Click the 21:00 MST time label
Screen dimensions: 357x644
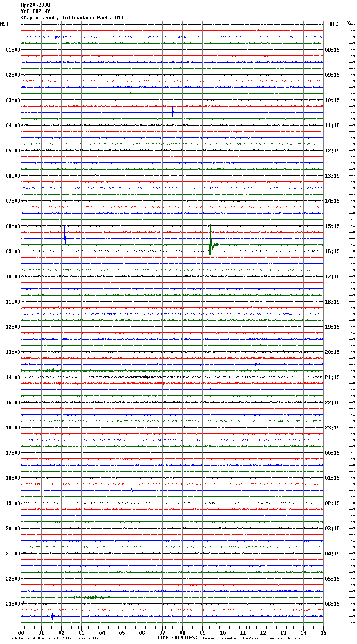point(13,554)
